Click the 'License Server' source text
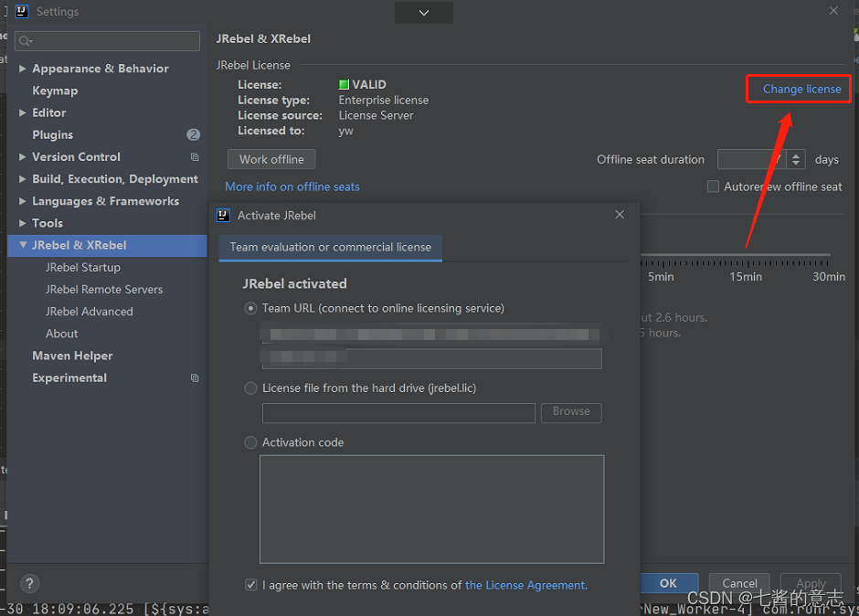The width and height of the screenshot is (859, 616). point(376,116)
